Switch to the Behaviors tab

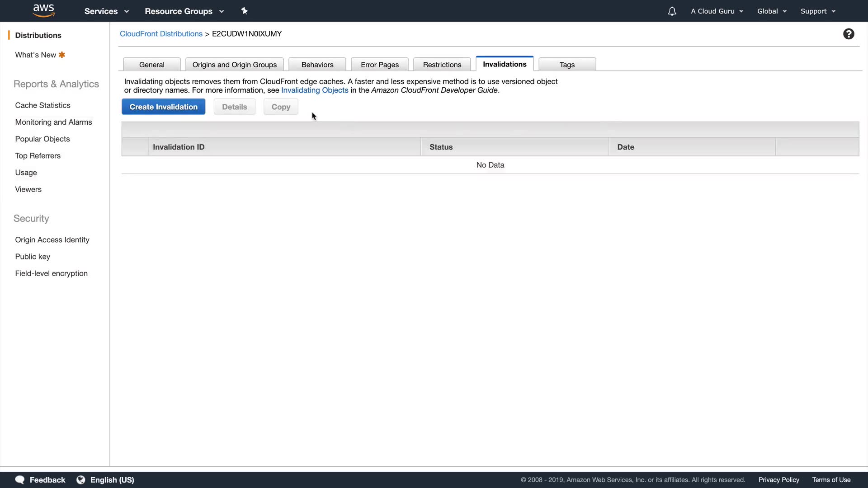(317, 65)
